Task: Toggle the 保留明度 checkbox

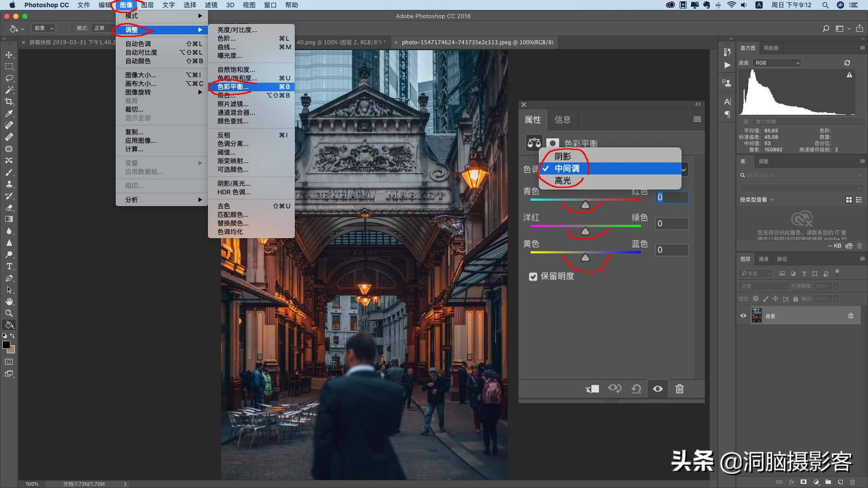Action: (x=533, y=277)
